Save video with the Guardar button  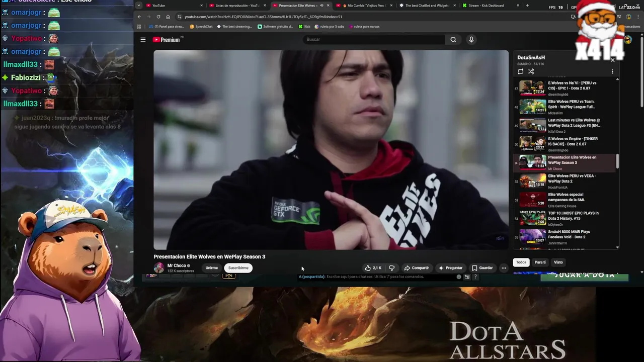click(x=482, y=268)
